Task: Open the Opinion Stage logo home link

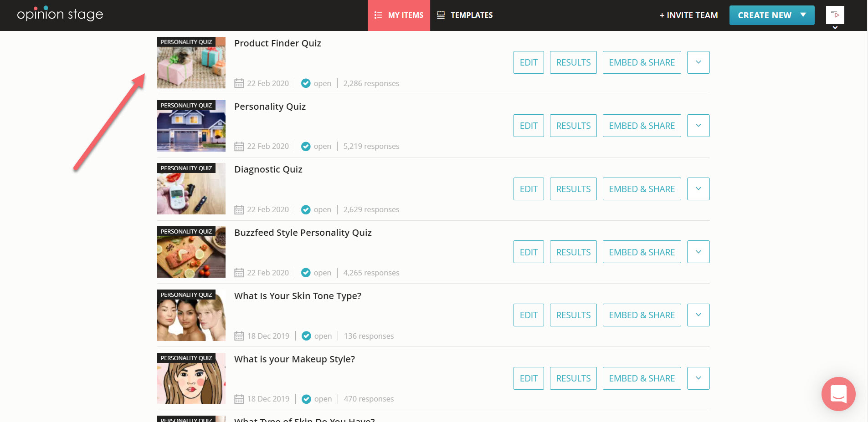Action: tap(60, 14)
